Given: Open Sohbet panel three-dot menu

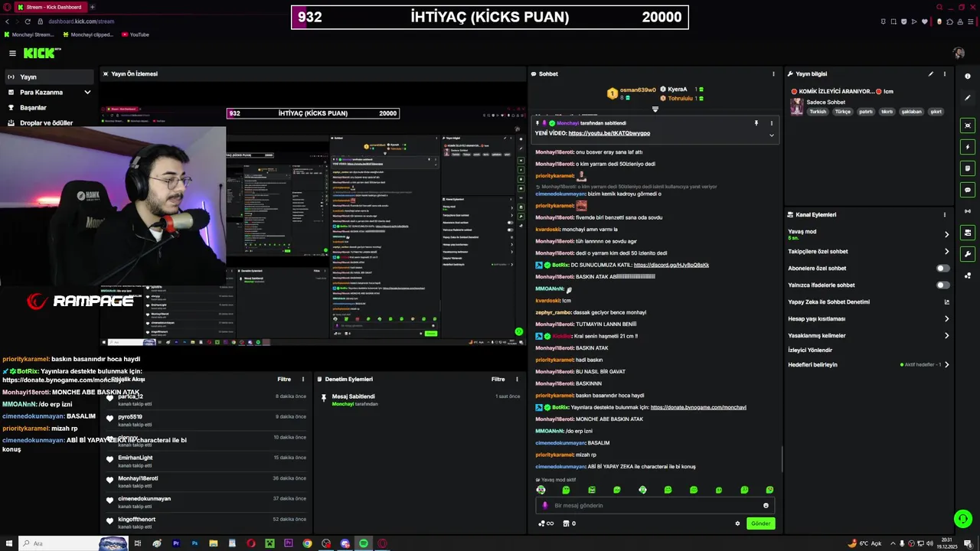Looking at the screenshot, I should pyautogui.click(x=773, y=74).
